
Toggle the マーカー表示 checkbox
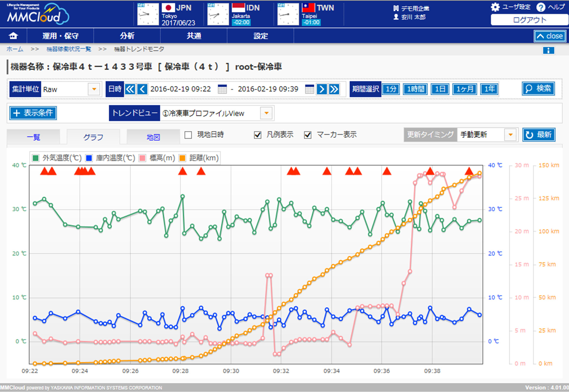pyautogui.click(x=308, y=135)
